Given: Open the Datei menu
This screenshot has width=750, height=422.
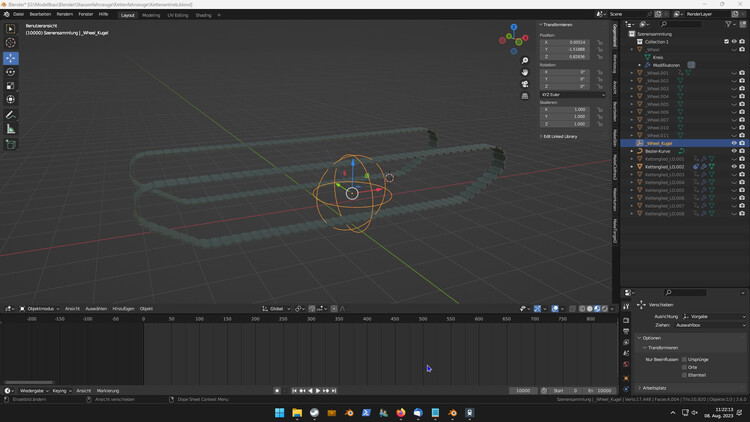Looking at the screenshot, I should [18, 14].
